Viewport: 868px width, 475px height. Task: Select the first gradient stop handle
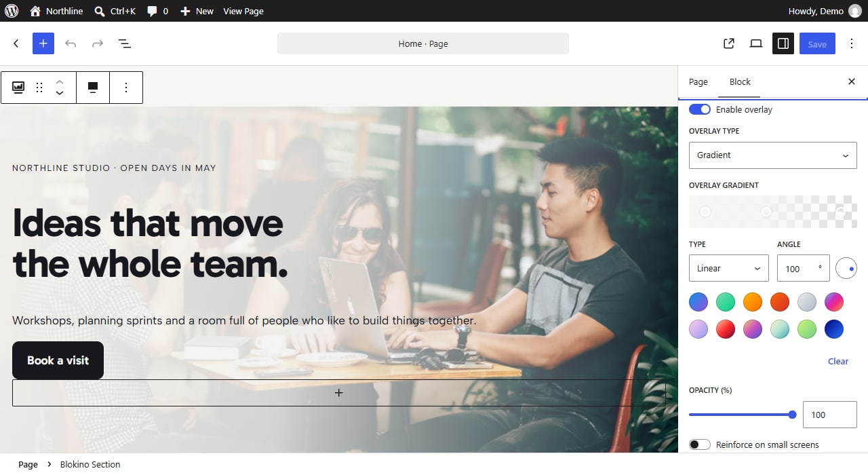(705, 212)
